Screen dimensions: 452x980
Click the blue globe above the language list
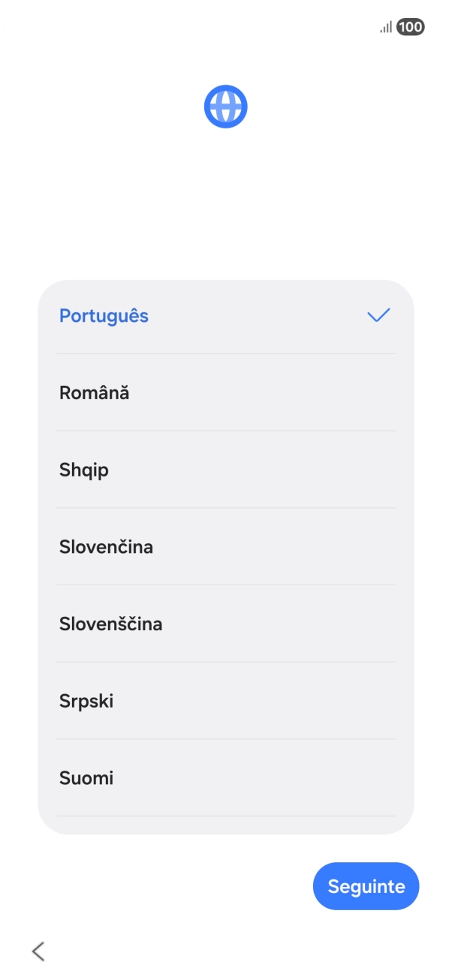tap(225, 106)
